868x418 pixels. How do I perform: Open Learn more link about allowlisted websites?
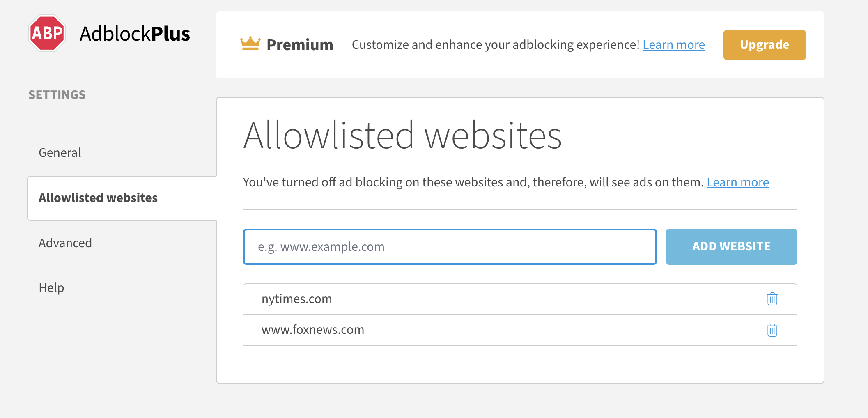737,182
